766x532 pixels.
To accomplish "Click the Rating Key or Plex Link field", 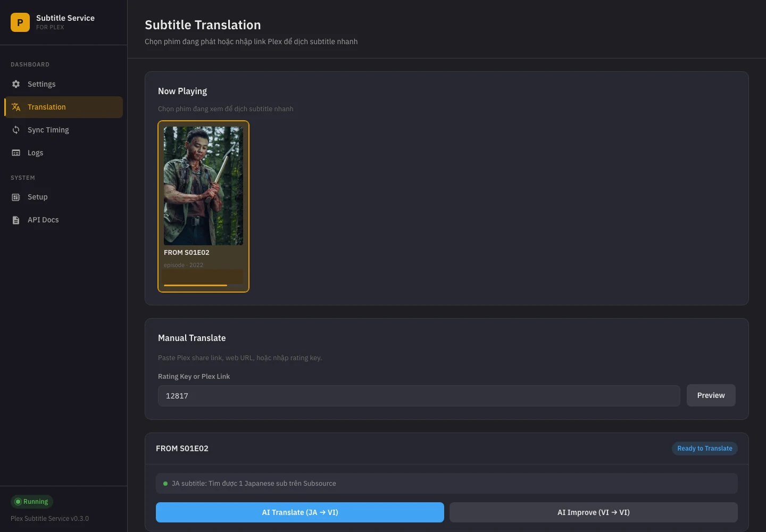I will [x=419, y=396].
